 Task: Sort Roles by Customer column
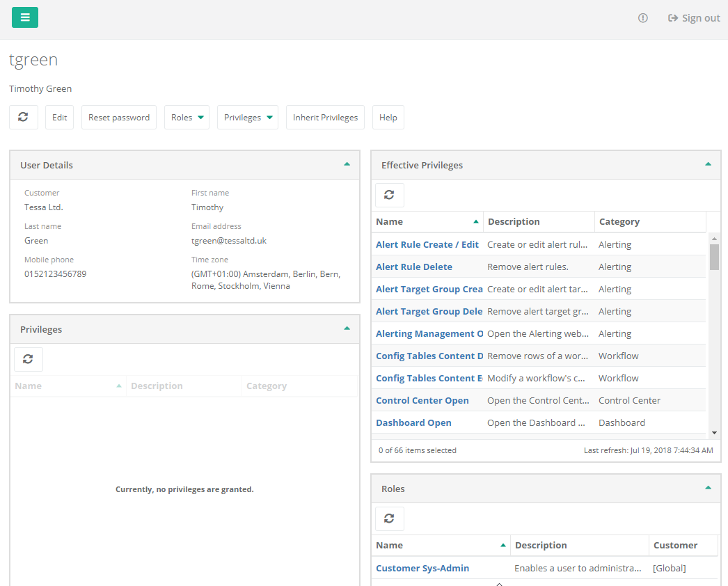tap(683, 545)
